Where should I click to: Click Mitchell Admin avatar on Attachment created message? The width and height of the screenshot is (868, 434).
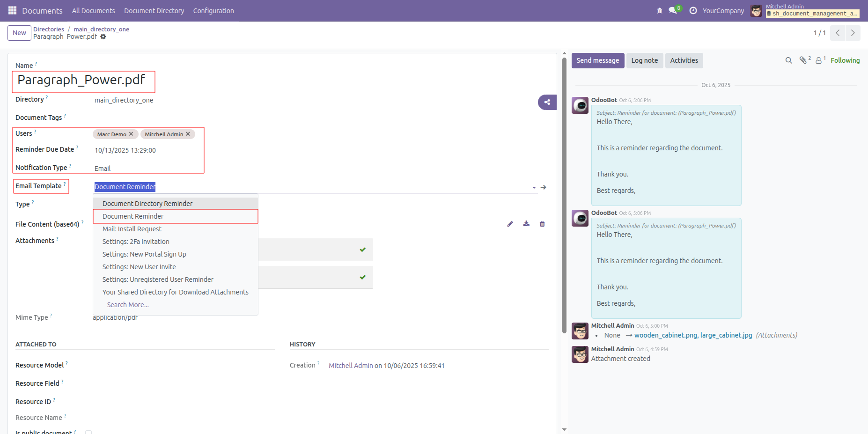(580, 354)
